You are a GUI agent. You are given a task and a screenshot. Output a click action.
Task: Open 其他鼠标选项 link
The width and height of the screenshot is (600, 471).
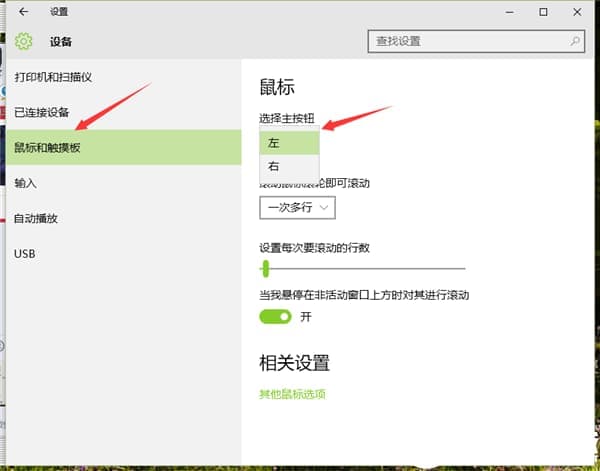[x=292, y=394]
